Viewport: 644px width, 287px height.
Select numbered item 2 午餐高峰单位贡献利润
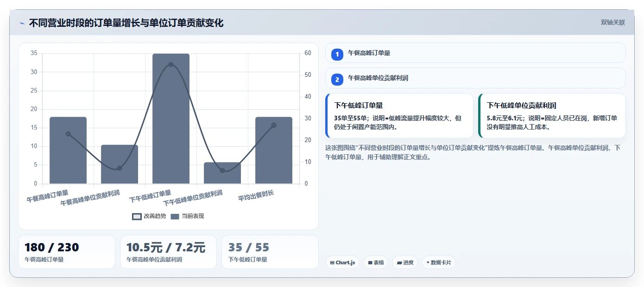coord(475,78)
